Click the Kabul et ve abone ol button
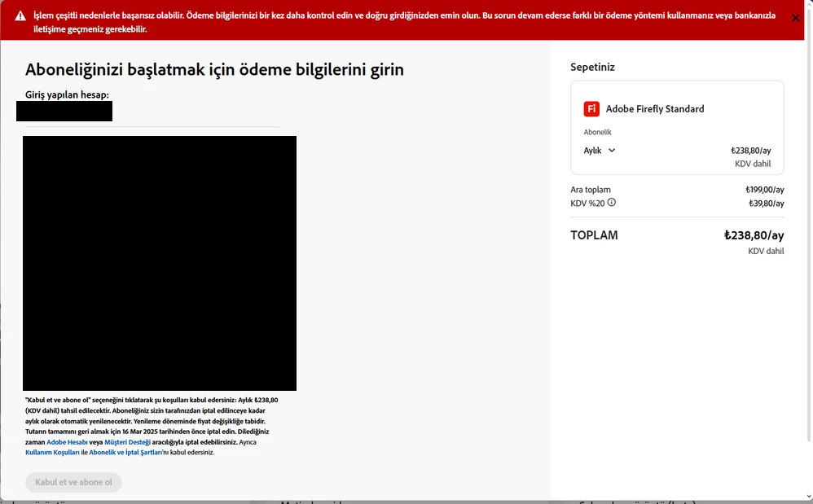 click(73, 482)
